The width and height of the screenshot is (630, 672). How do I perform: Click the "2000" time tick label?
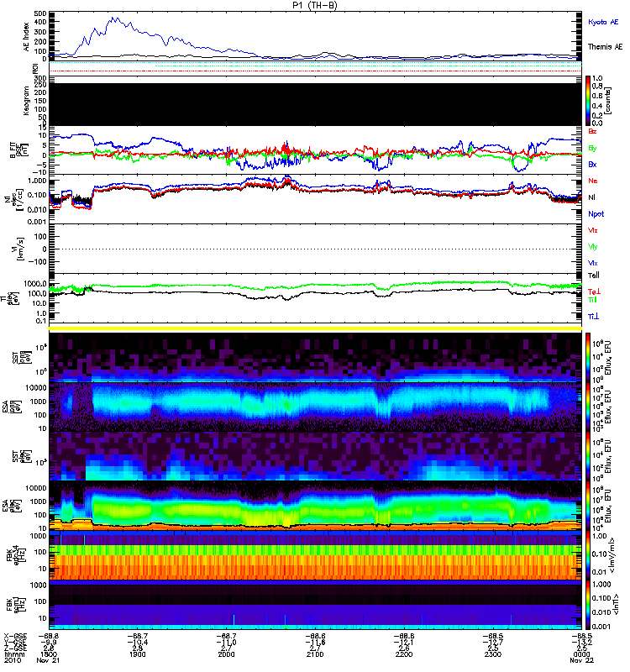click(226, 654)
